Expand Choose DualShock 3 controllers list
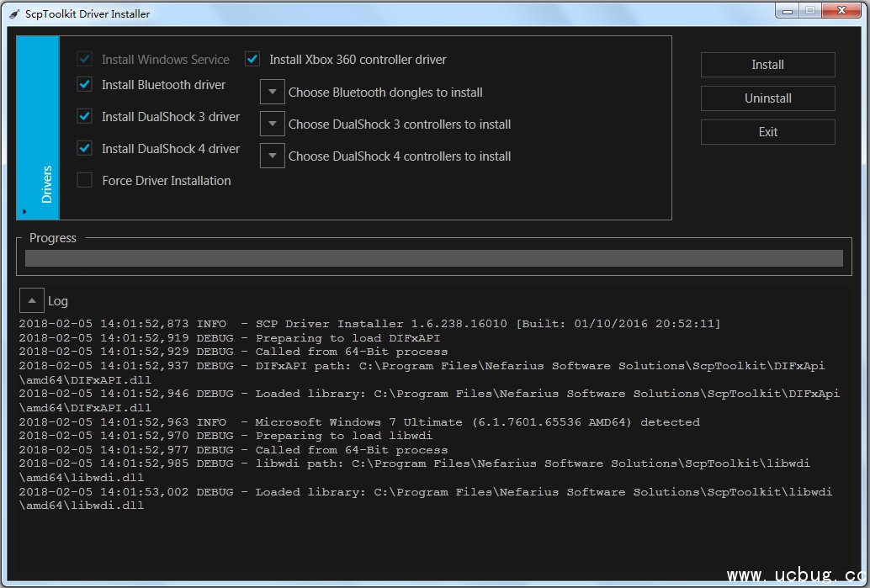Image resolution: width=870 pixels, height=588 pixels. click(273, 124)
